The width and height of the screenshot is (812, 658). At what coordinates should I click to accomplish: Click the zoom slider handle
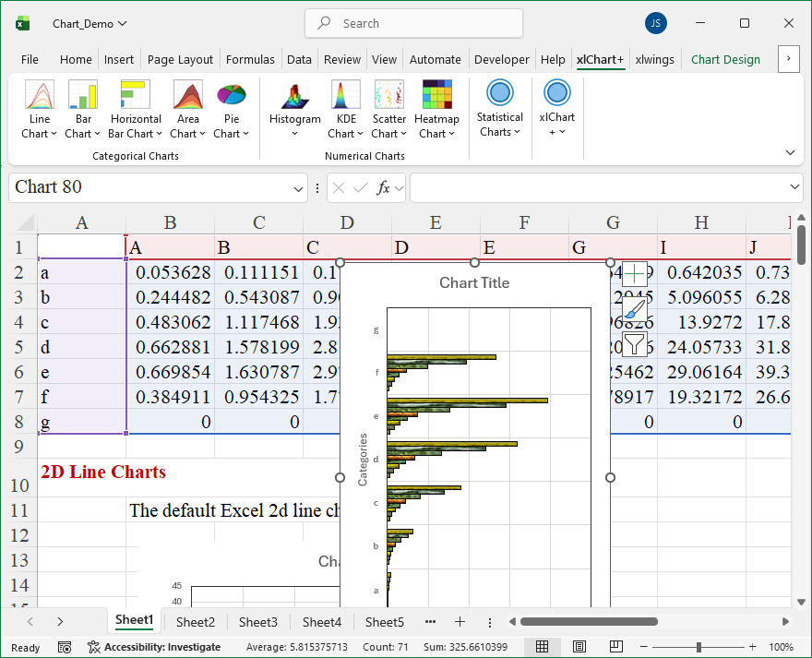point(699,647)
